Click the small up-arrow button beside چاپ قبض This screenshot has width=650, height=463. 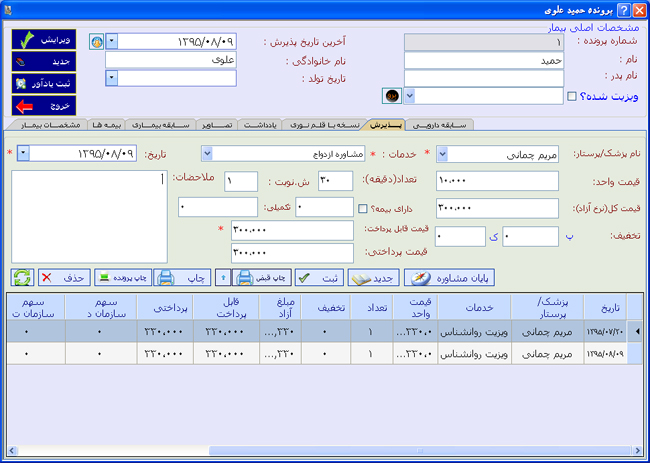[x=223, y=277]
